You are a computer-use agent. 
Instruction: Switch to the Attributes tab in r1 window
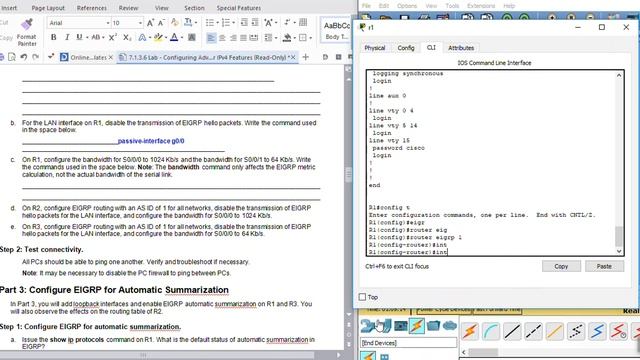tap(461, 48)
